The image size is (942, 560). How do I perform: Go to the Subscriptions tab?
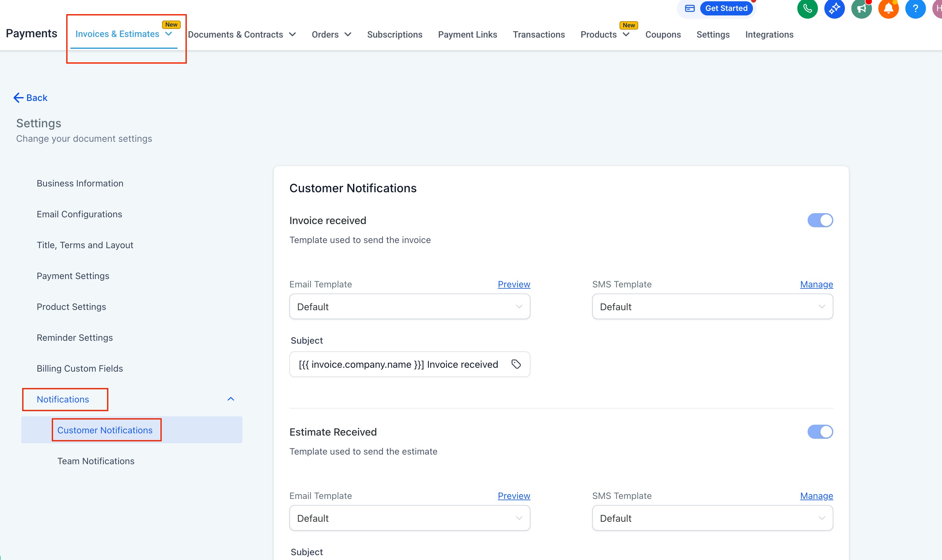[x=394, y=35]
